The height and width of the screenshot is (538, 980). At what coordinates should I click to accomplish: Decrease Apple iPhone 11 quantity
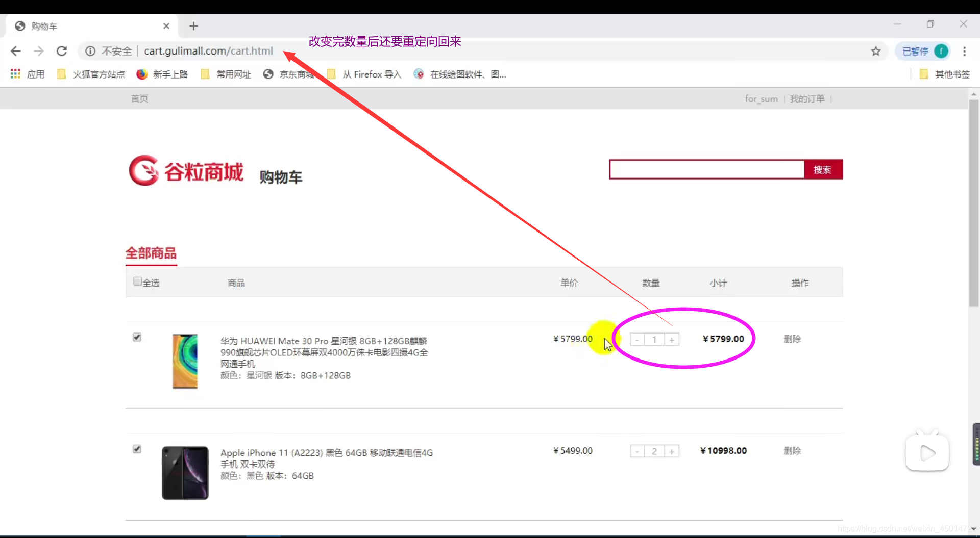637,451
